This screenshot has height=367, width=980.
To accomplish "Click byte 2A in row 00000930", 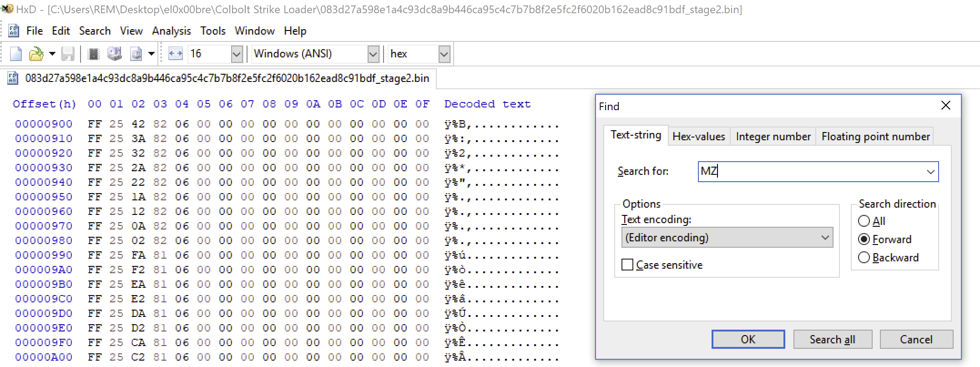I will point(138,168).
